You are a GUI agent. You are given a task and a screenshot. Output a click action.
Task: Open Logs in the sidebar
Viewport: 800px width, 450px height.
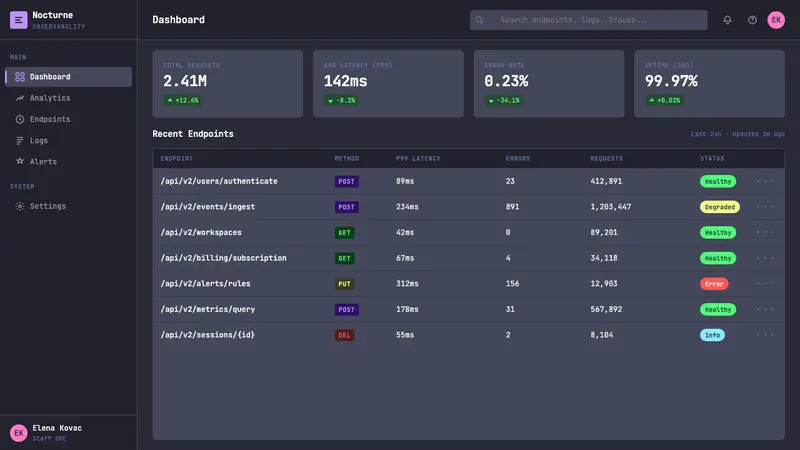68,140
